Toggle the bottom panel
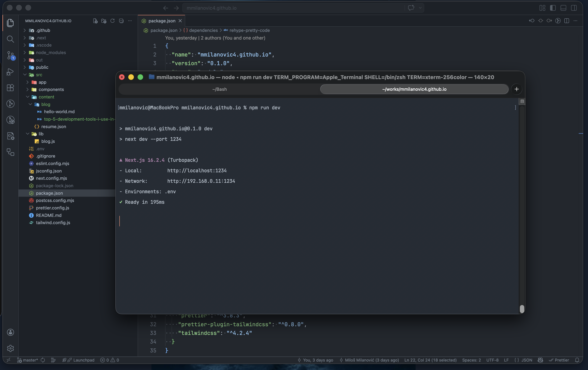This screenshot has height=370, width=588. click(563, 8)
